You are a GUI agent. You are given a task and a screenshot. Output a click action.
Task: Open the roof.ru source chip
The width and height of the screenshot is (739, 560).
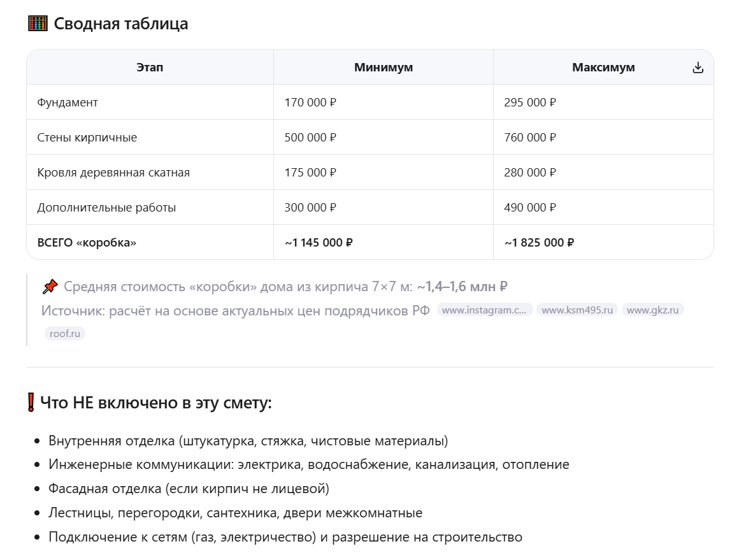tap(65, 333)
